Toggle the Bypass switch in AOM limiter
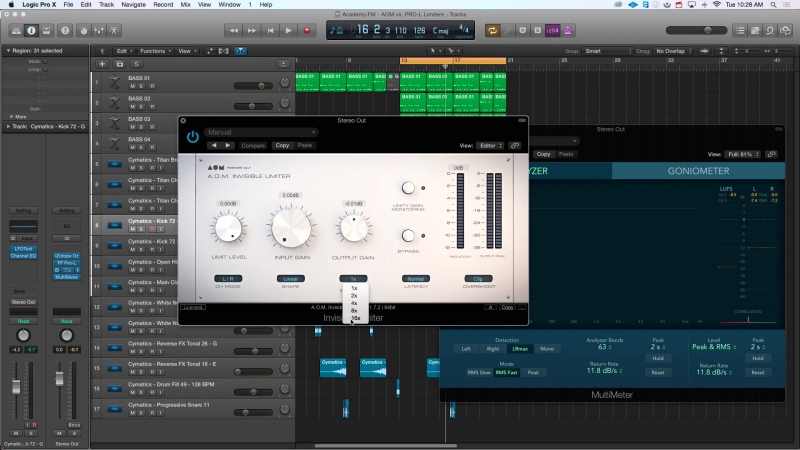The height and width of the screenshot is (450, 800). click(x=408, y=235)
